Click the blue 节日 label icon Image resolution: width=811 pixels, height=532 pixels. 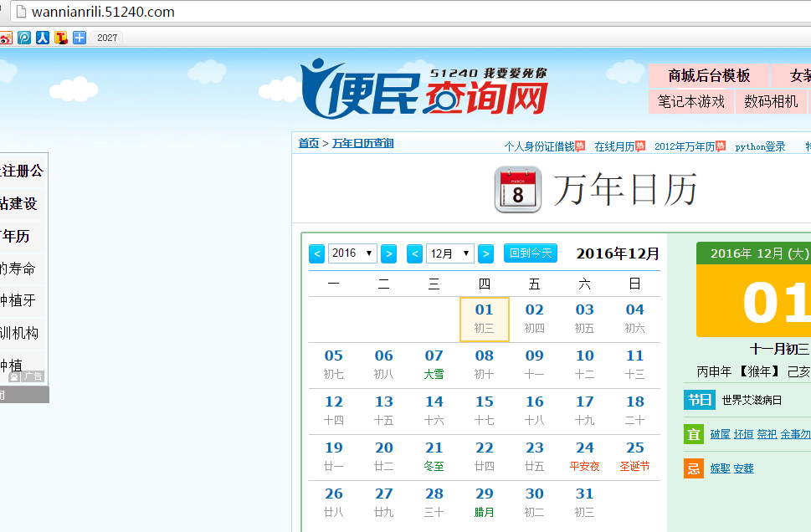(x=700, y=400)
